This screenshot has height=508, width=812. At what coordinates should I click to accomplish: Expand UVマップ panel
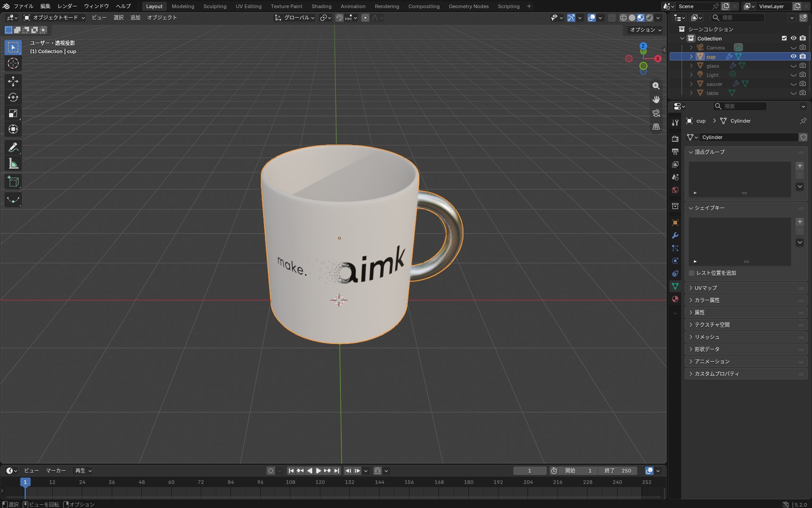coord(746,288)
